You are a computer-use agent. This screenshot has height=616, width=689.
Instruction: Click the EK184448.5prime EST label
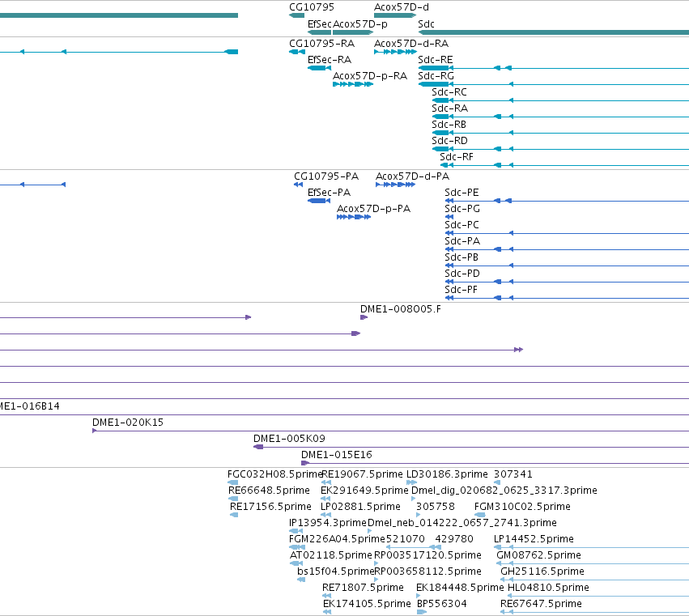coord(460,588)
